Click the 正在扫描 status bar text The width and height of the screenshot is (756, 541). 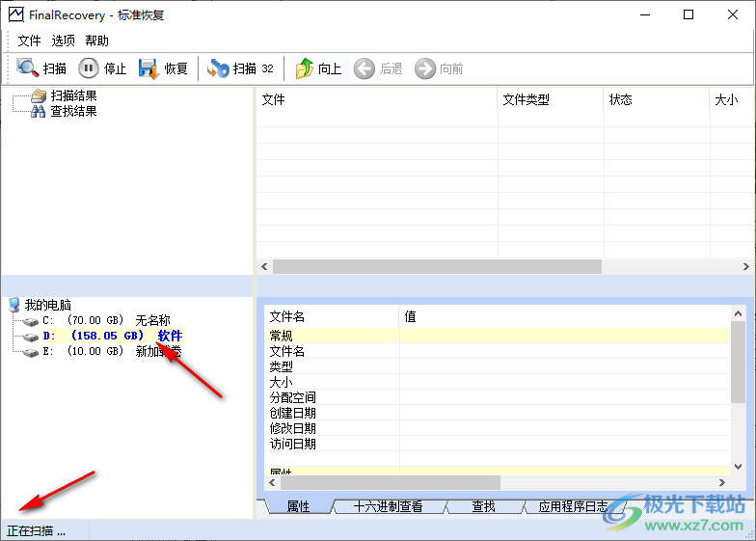click(x=37, y=530)
